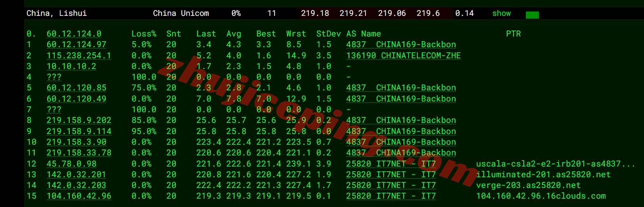Open IP link 10.10.10.2

coord(71,66)
